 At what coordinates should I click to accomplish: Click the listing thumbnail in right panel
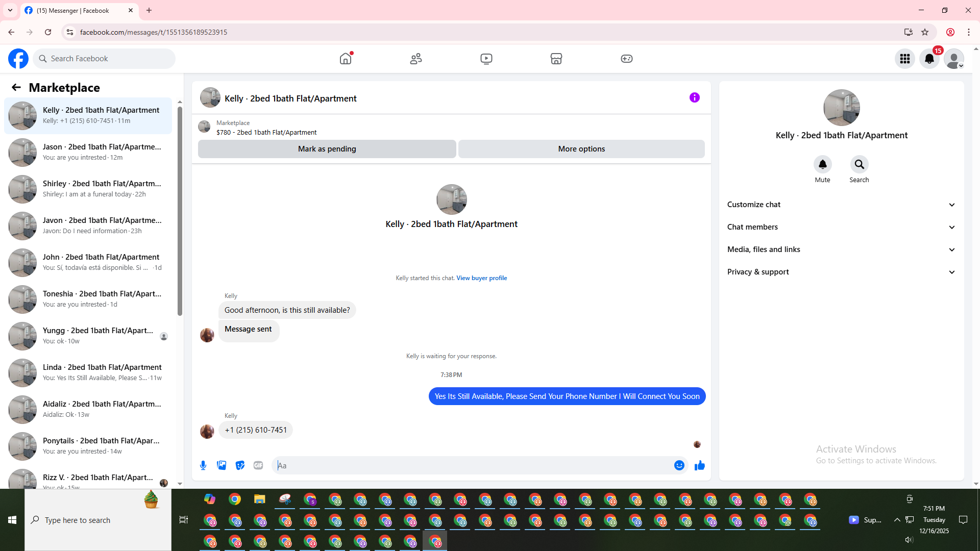(x=842, y=108)
